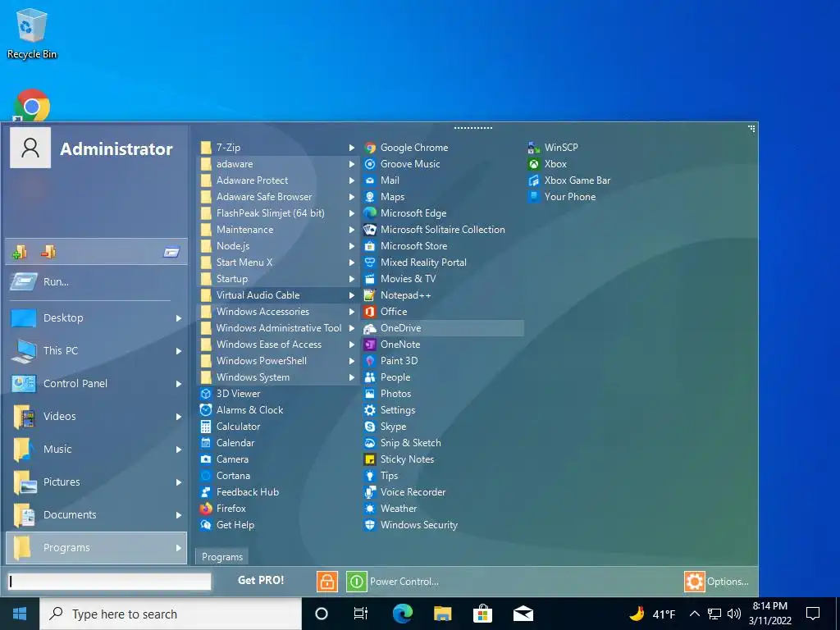840x630 pixels.
Task: Open the Desktop submenu
Action: [97, 318]
